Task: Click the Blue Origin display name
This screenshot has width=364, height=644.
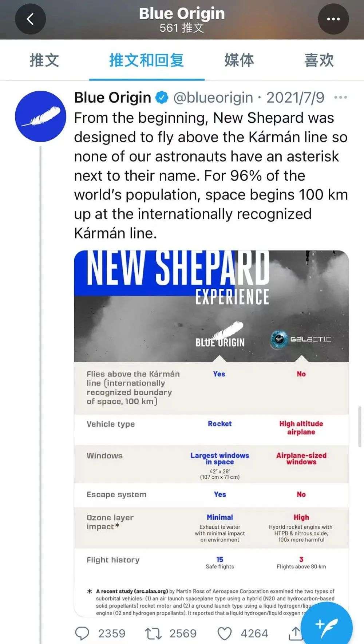Action: coord(112,98)
